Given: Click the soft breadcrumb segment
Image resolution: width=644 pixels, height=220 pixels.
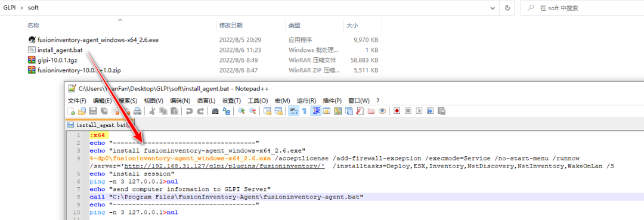Looking at the screenshot, I should coord(34,8).
